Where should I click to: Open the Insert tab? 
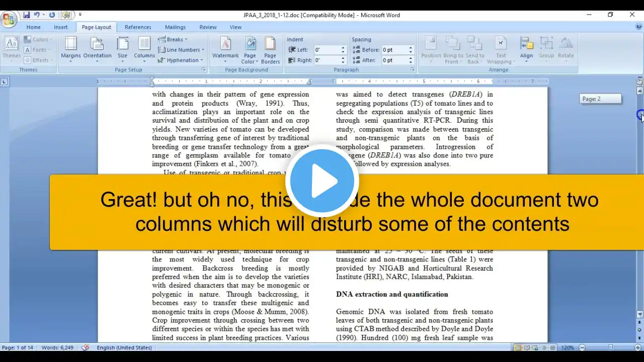61,27
